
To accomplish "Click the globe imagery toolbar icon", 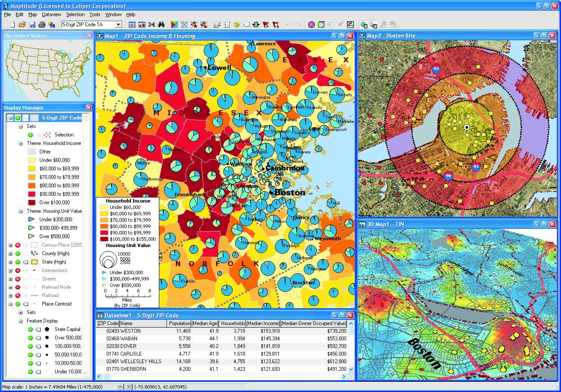I will (364, 25).
